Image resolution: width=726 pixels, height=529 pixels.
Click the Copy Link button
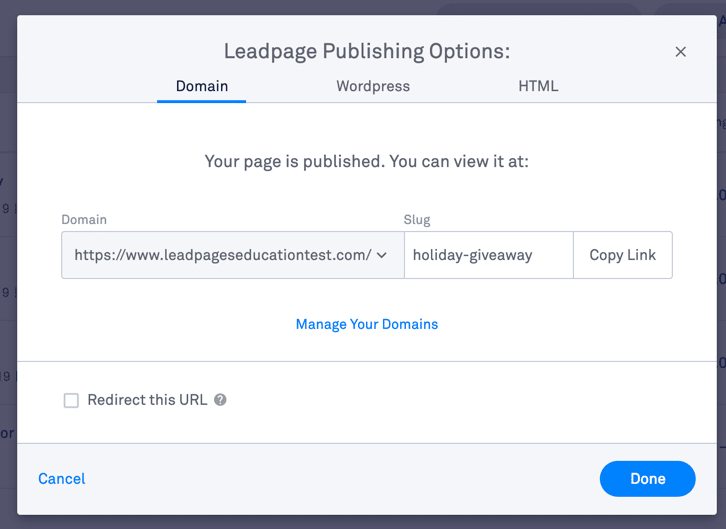coord(623,255)
